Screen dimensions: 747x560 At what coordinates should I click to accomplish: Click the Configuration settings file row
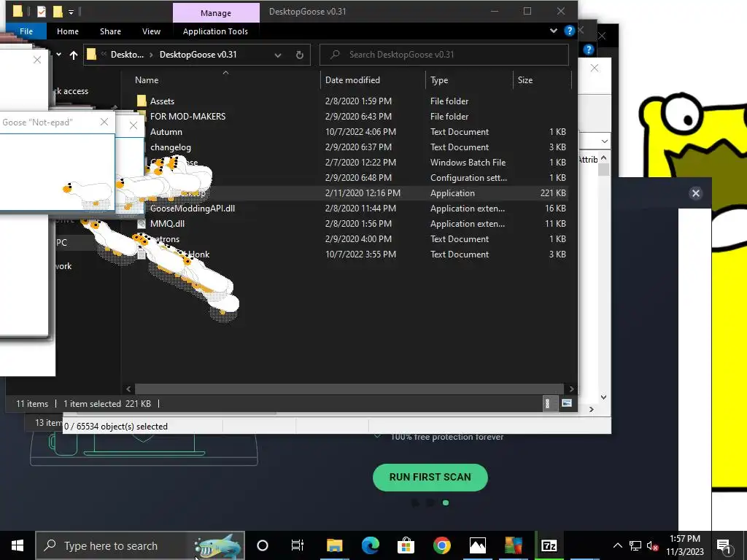pos(351,178)
